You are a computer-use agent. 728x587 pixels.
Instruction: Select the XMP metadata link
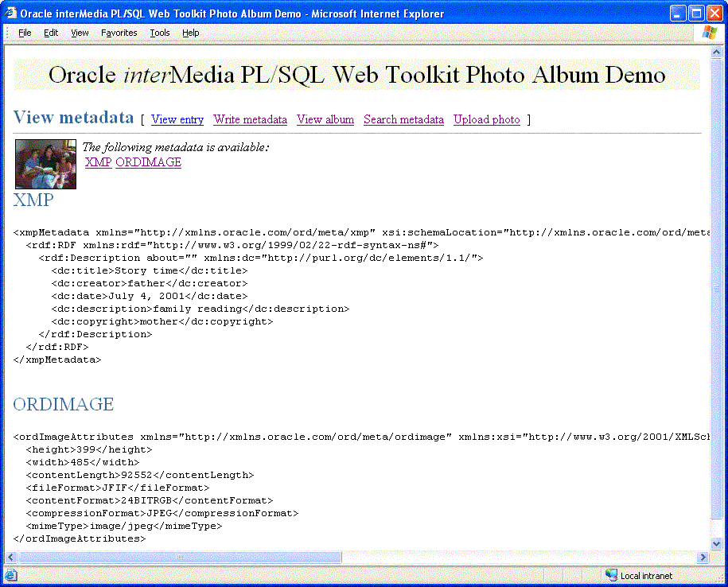(x=98, y=162)
